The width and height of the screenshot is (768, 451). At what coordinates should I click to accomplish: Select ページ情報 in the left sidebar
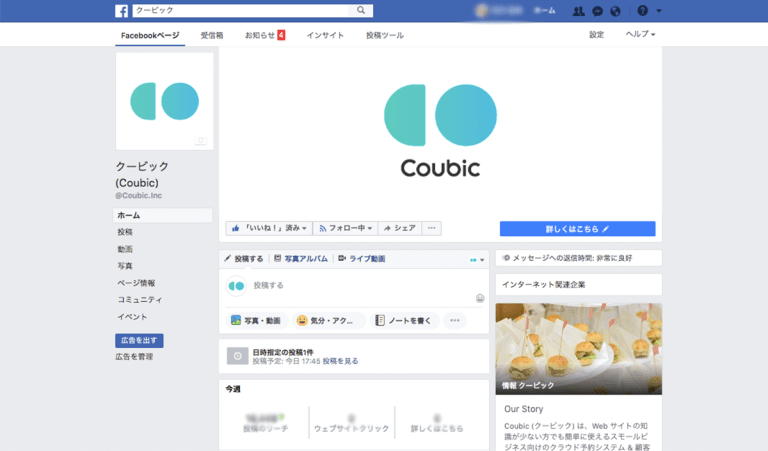point(136,283)
